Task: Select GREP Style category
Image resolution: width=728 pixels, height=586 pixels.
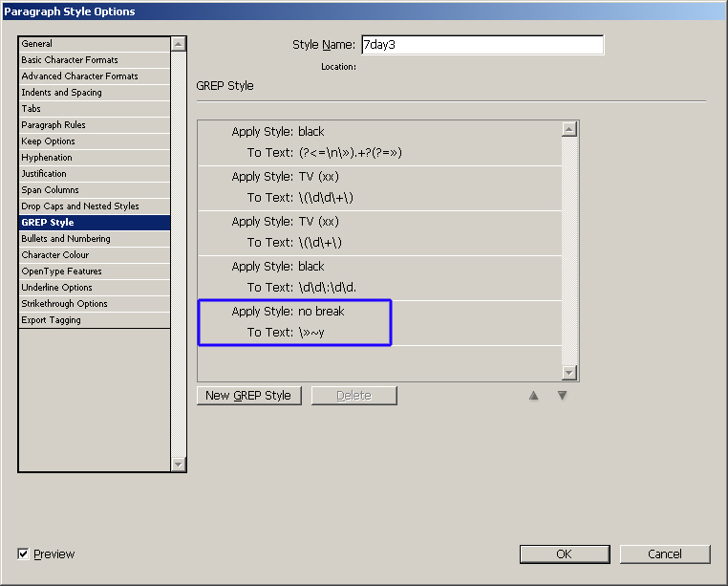Action: tap(95, 223)
